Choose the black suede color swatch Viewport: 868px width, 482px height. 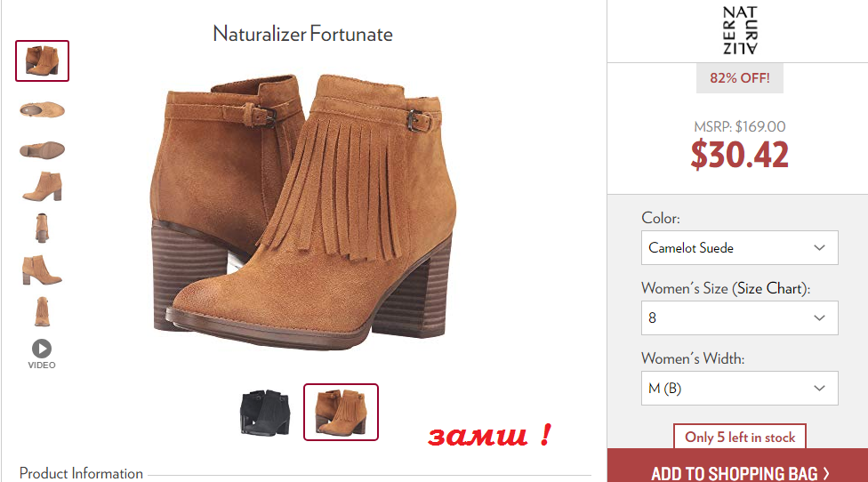click(265, 413)
